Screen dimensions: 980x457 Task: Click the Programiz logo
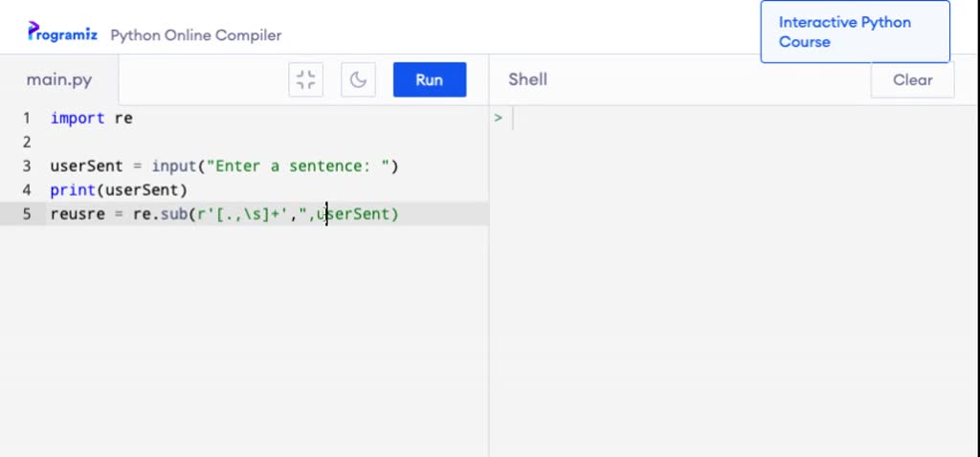click(62, 32)
